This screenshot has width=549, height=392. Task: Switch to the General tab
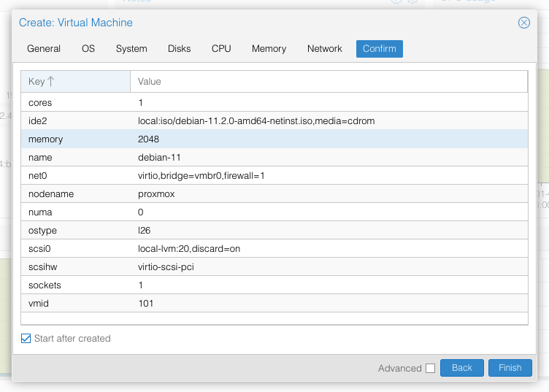44,49
